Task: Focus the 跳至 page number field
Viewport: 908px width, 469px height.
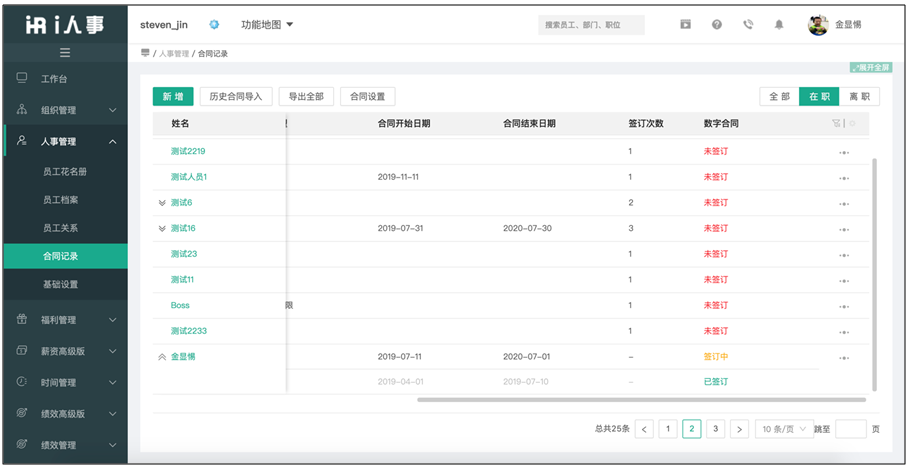Action: [851, 429]
